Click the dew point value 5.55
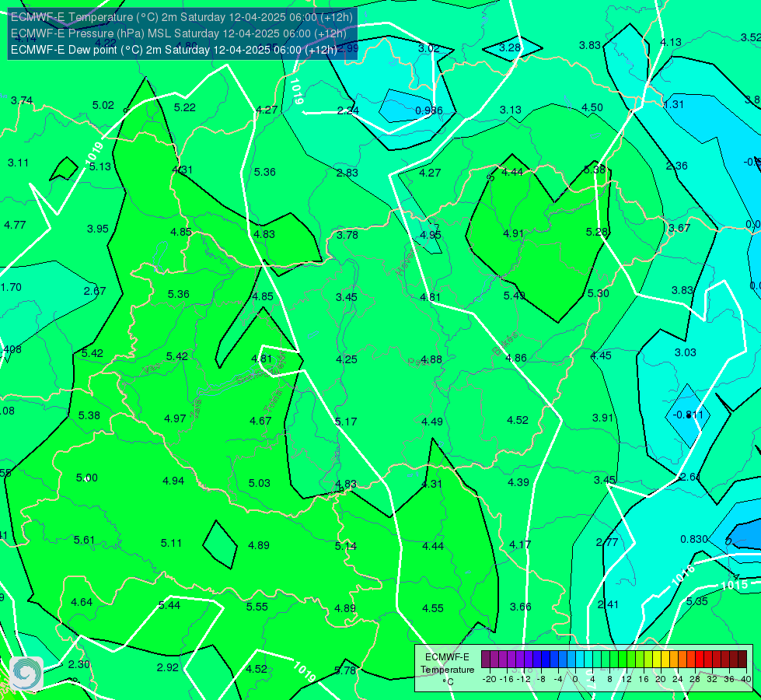The image size is (761, 700). click(x=257, y=607)
